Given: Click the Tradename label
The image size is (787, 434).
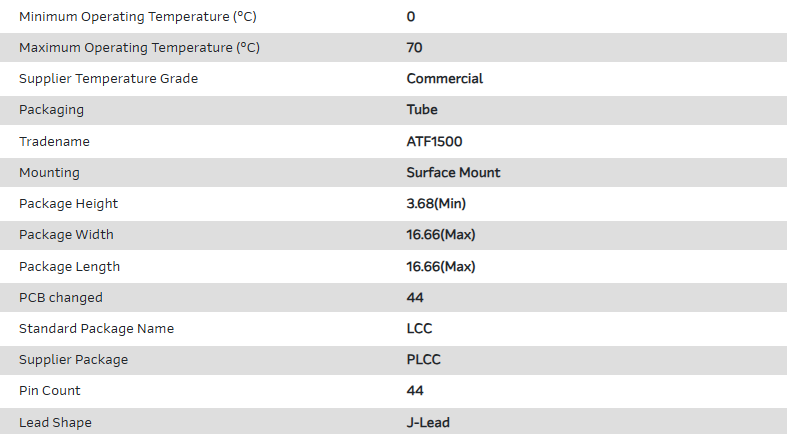Looking at the screenshot, I should coord(54,142).
